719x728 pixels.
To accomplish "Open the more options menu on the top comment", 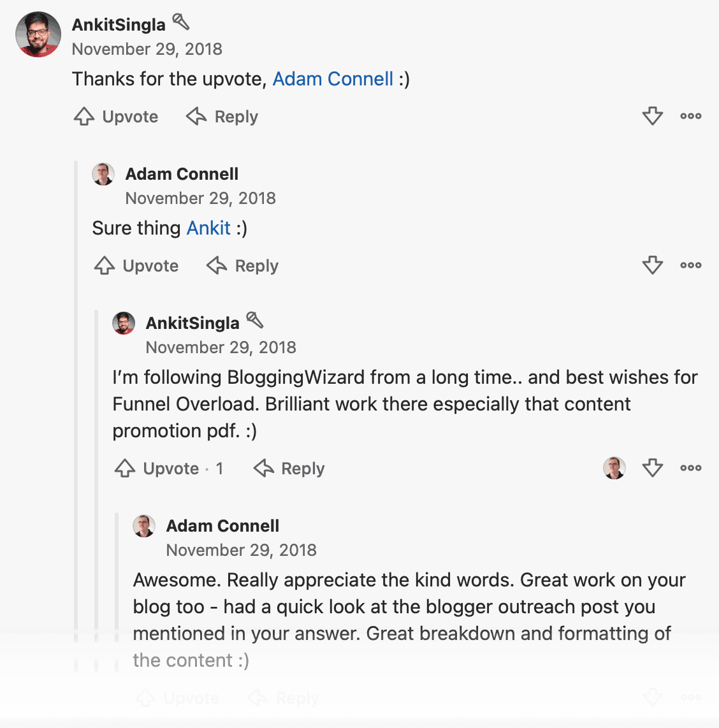I will 691,117.
